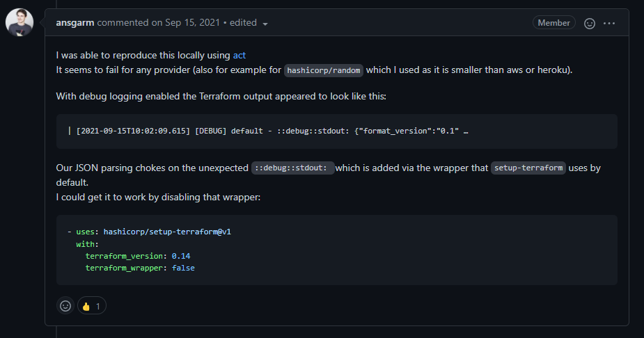Click the terraform_version value 0.14
The width and height of the screenshot is (644, 338).
181,256
